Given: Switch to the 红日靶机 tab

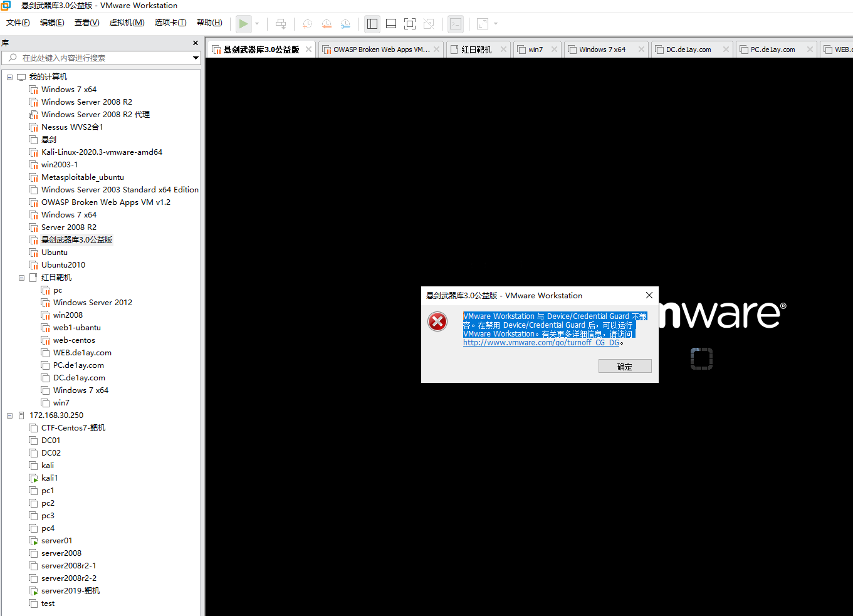Looking at the screenshot, I should (478, 50).
